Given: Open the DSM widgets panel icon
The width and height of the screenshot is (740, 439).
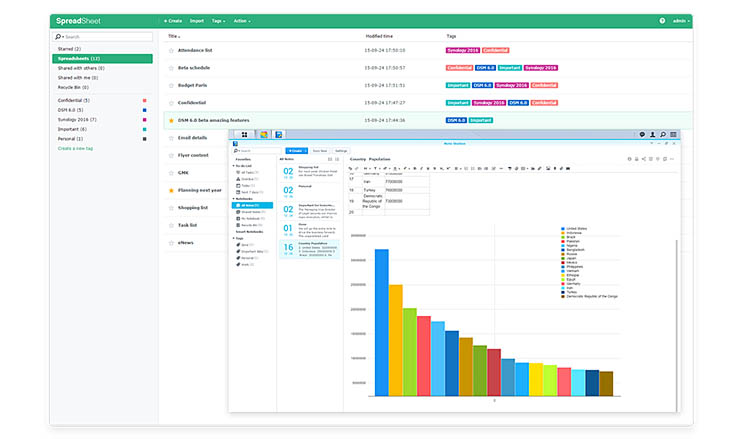Looking at the screenshot, I should 675,134.
